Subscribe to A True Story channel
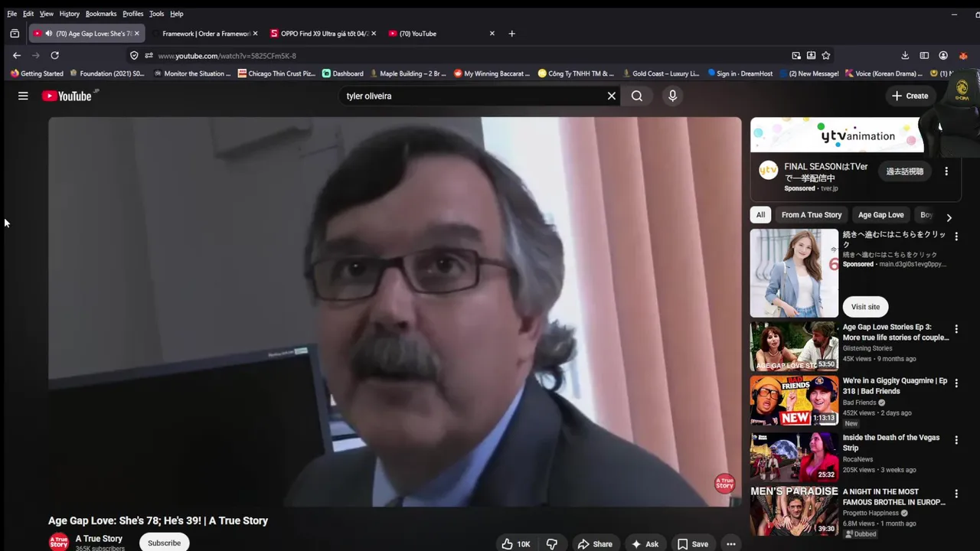The height and width of the screenshot is (551, 980). tap(164, 543)
